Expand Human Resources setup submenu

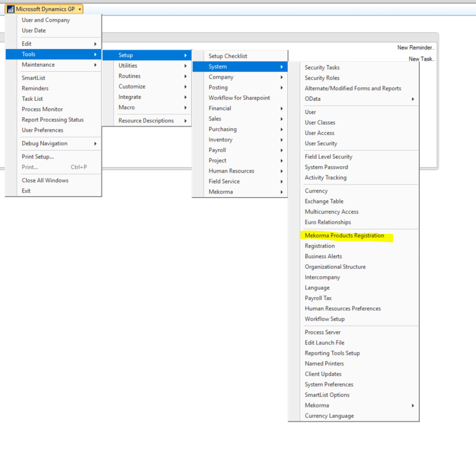240,171
